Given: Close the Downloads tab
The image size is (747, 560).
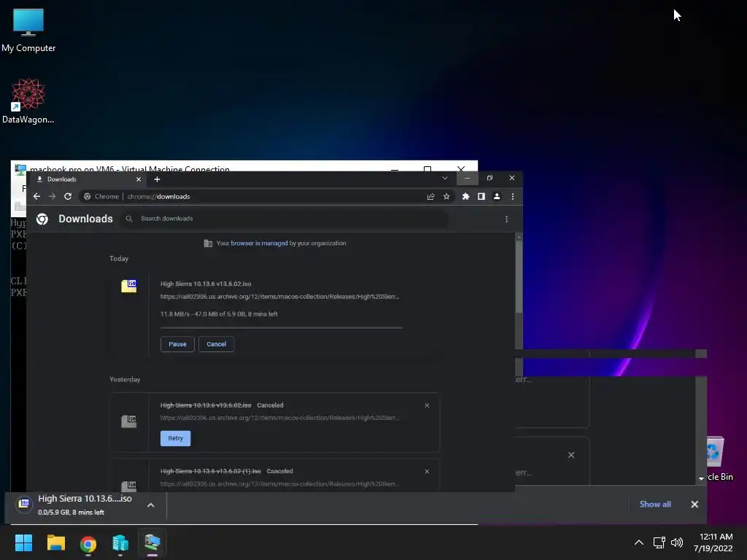Looking at the screenshot, I should (139, 179).
